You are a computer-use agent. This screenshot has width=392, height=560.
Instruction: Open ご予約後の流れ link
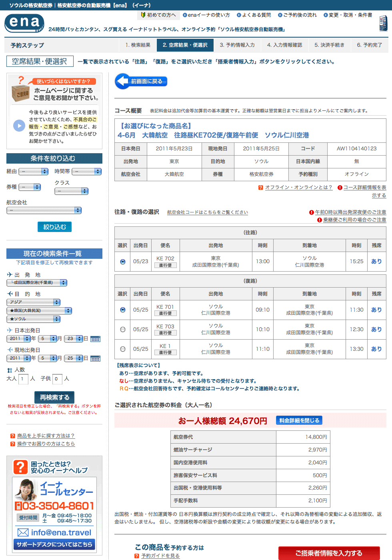(297, 15)
